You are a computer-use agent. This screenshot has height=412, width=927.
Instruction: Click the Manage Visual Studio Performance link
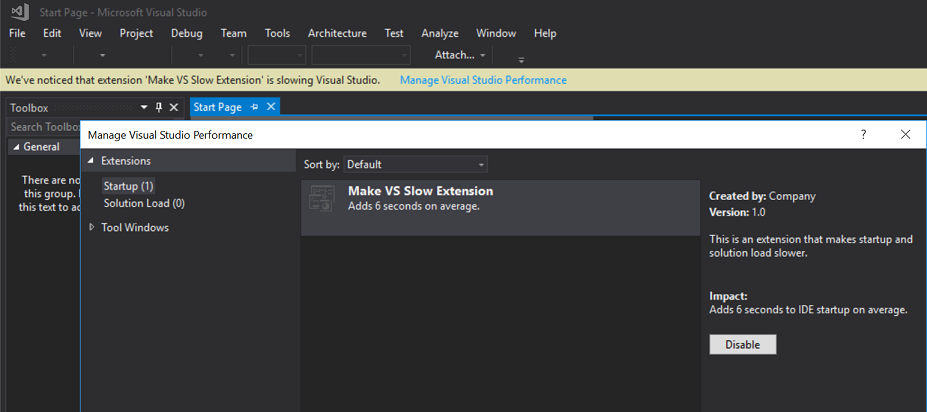(x=483, y=80)
